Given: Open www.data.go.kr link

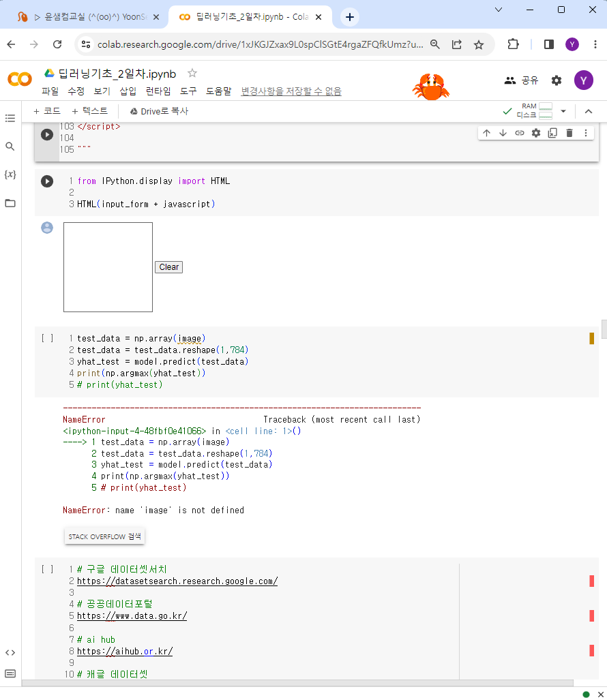Looking at the screenshot, I should (x=132, y=615).
